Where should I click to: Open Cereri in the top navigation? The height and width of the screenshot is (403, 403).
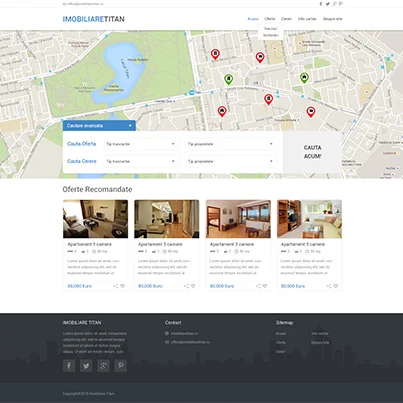point(286,19)
